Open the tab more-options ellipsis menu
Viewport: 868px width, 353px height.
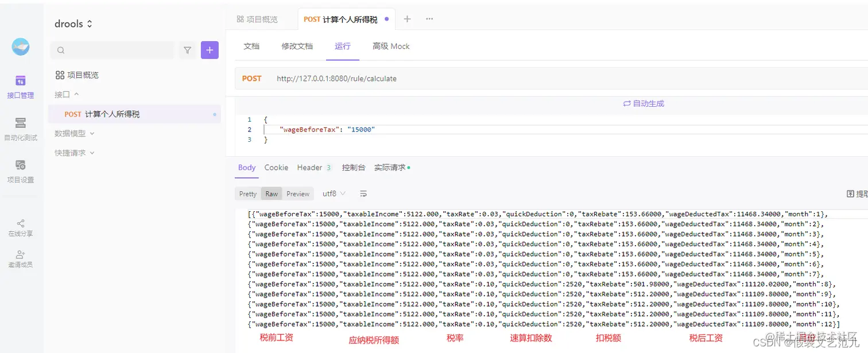(429, 19)
